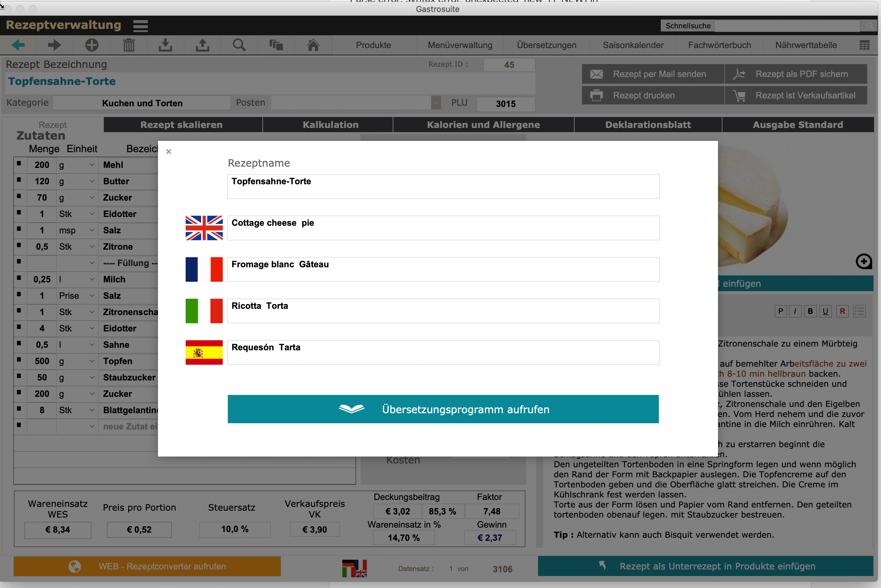
Task: Click the P paragraph format icon
Action: click(780, 311)
